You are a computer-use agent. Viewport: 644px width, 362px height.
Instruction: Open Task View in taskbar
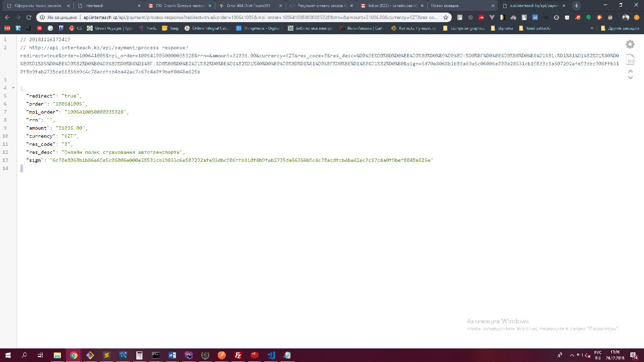(x=41, y=355)
